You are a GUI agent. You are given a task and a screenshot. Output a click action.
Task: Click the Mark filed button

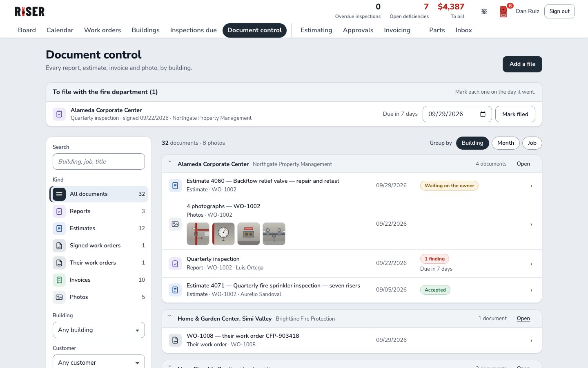pyautogui.click(x=515, y=114)
